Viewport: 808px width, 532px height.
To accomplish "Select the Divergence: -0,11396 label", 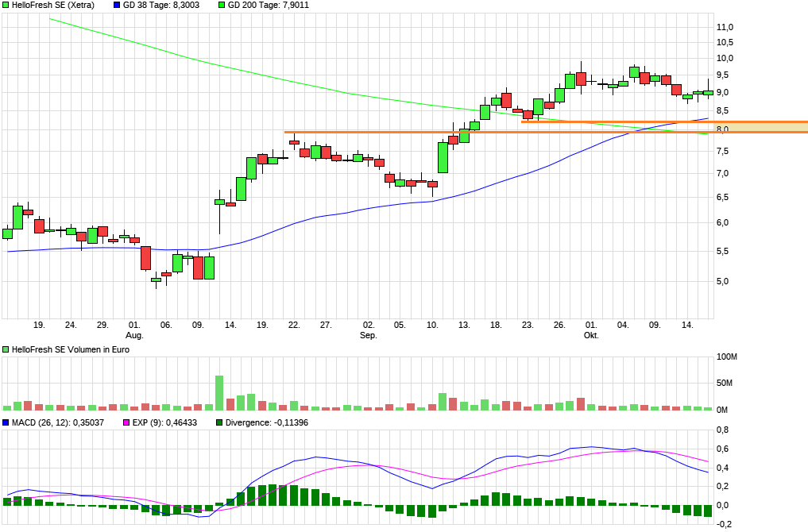I will point(267,422).
